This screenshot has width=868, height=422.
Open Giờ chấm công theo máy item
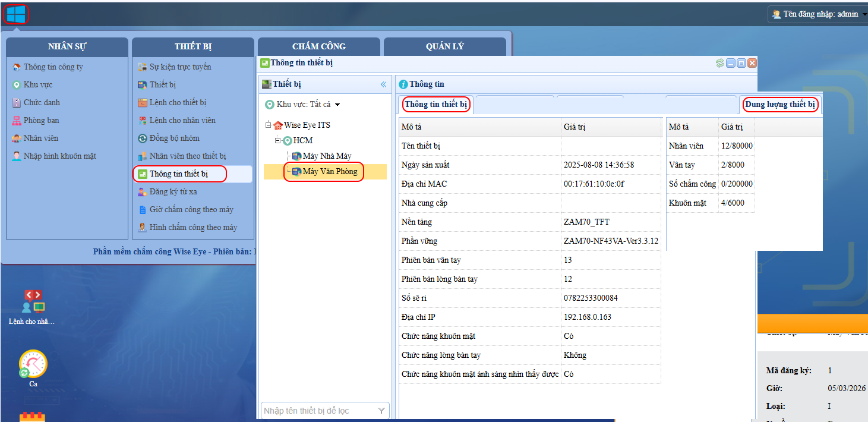[x=191, y=210]
